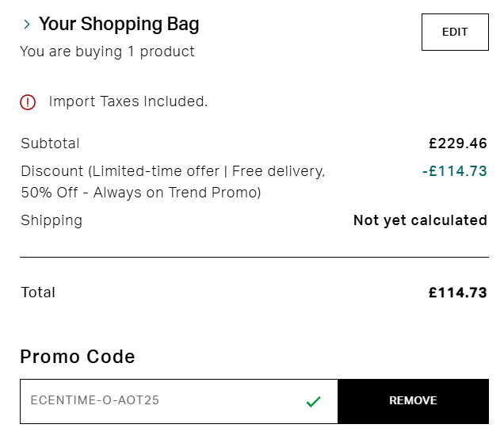Image resolution: width=504 pixels, height=432 pixels.
Task: Click the Subtotal label
Action: click(x=50, y=143)
